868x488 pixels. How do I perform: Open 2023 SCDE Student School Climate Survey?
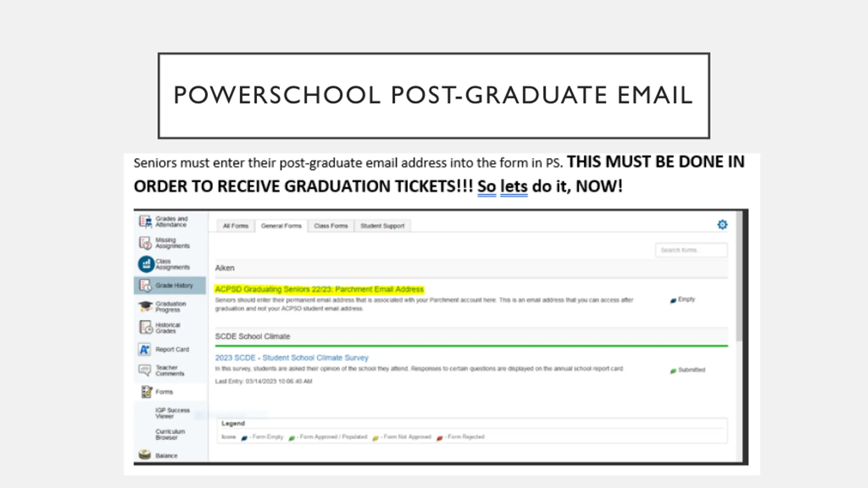click(x=292, y=358)
